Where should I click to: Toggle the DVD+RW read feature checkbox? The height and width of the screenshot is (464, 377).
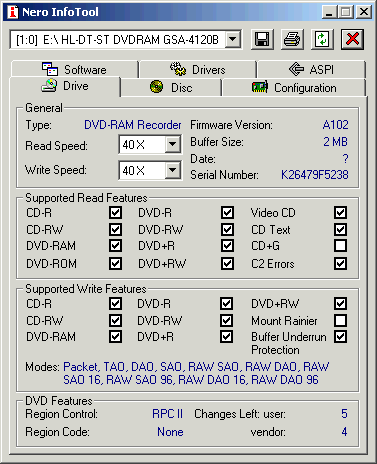pos(227,264)
